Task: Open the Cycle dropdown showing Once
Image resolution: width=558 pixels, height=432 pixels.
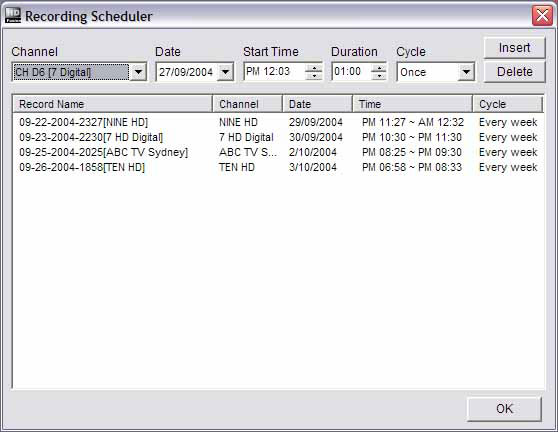Action: 466,72
